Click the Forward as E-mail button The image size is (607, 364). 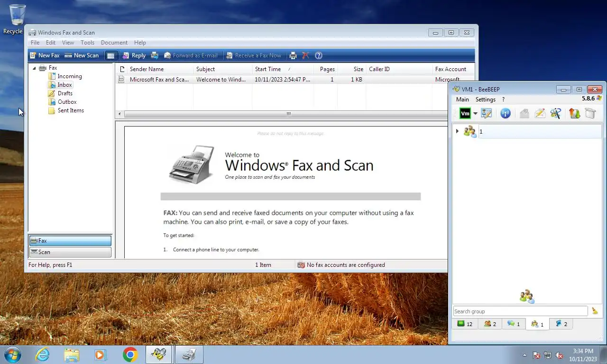pos(191,55)
